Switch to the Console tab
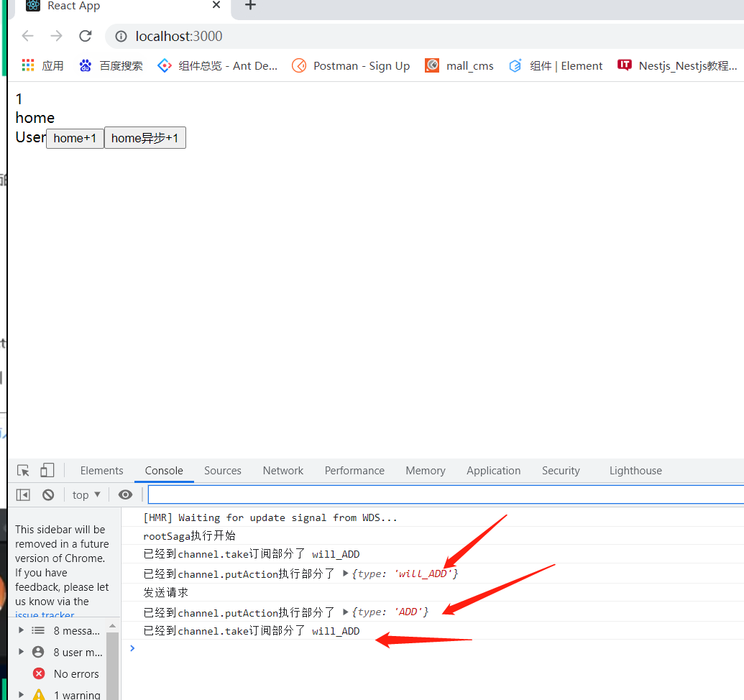Viewport: 744px width, 700px height. point(164,471)
